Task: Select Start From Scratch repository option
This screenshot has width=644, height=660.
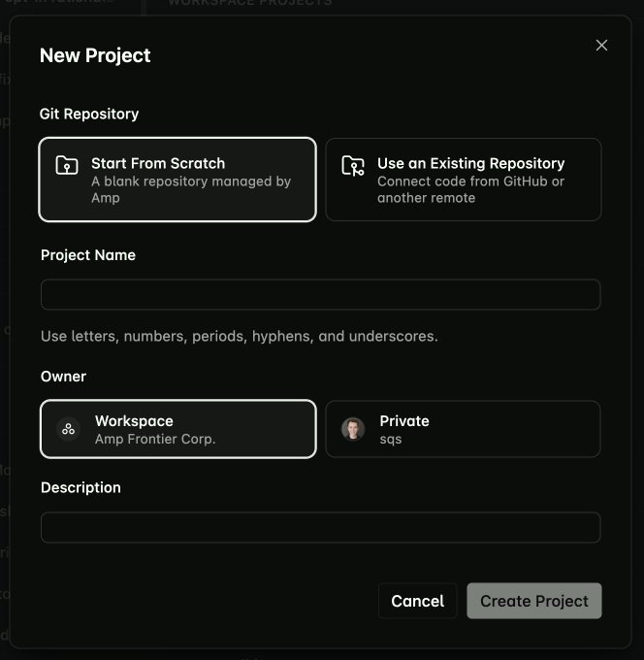Action: point(177,180)
